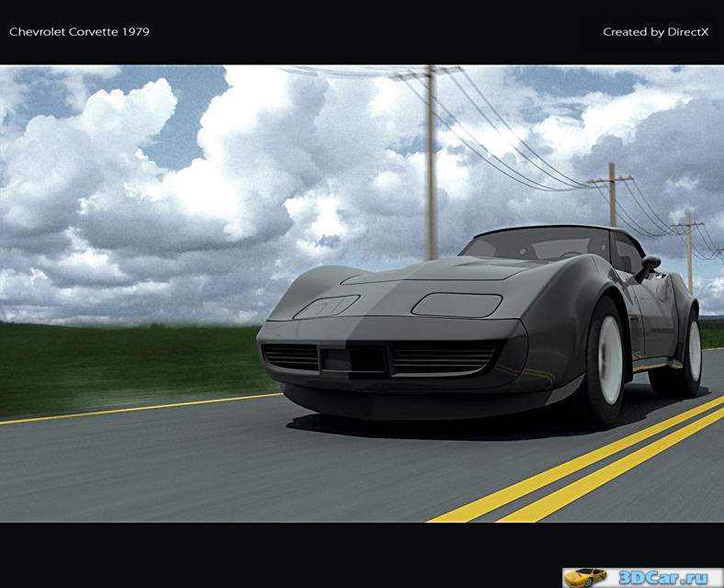
Task: Click the yellow car logo icon
Action: 585,577
